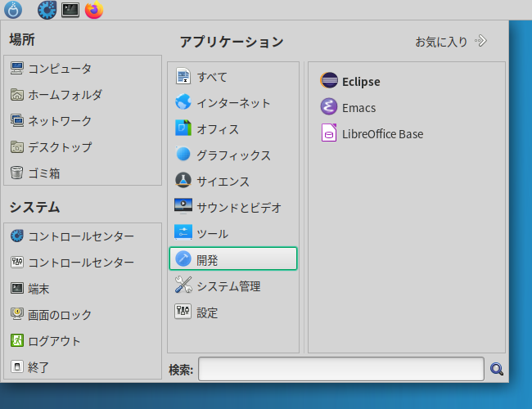Viewport: 532px width, 409px height.
Task: Choose the インターネット category label
Action: point(233,103)
